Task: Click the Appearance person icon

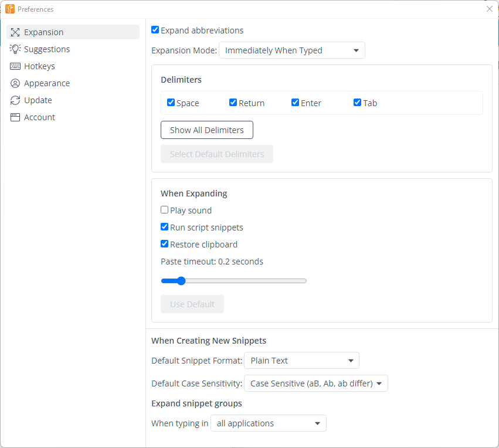Action: tap(15, 83)
